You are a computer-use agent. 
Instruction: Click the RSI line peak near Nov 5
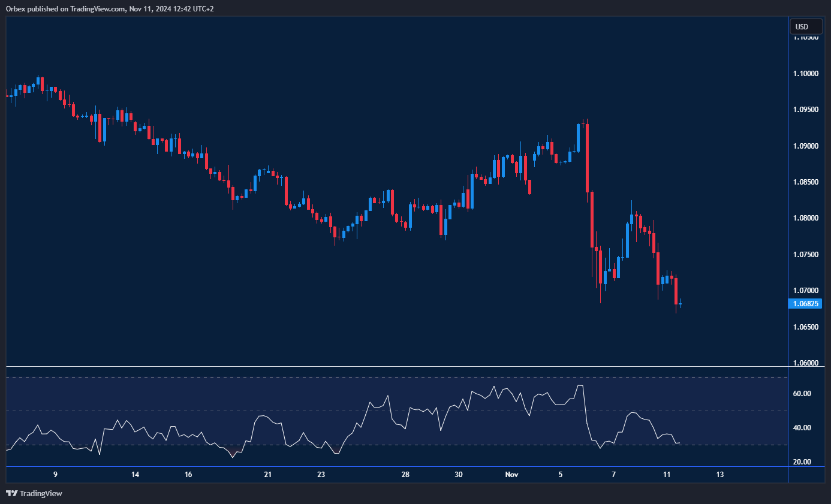pos(580,386)
